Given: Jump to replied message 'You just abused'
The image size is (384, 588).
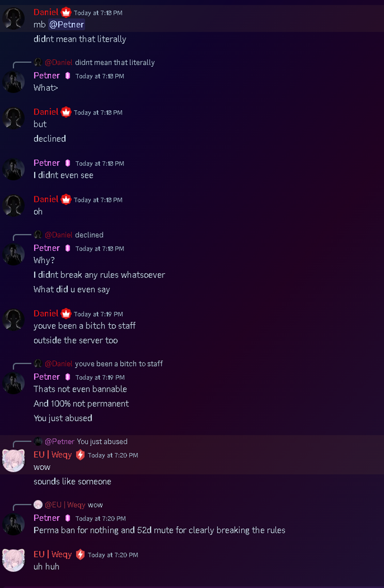Looking at the screenshot, I should [x=102, y=441].
